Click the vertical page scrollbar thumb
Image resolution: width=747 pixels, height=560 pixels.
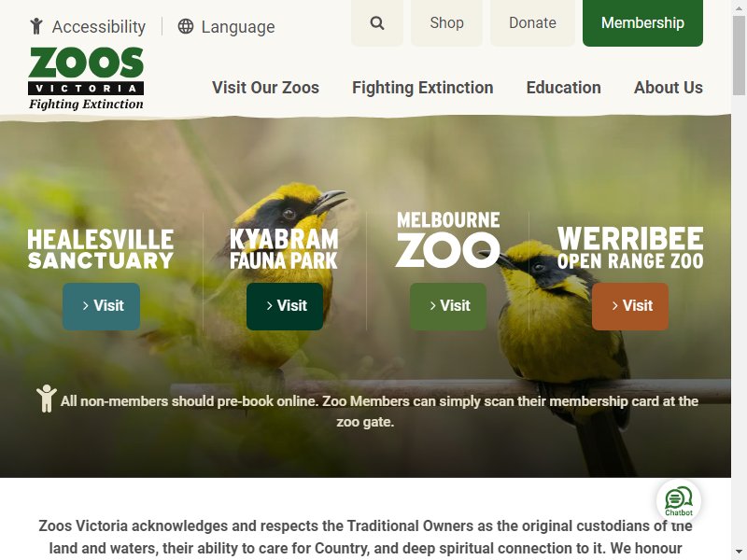coord(739,56)
